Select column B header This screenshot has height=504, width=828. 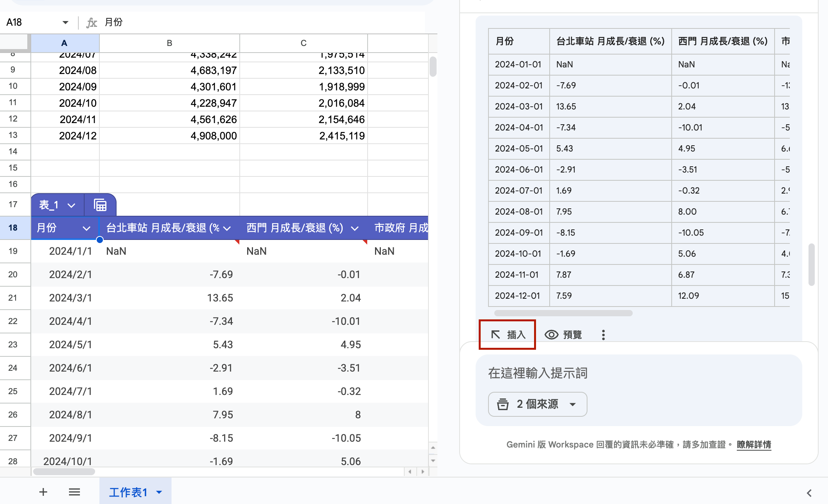(x=169, y=43)
